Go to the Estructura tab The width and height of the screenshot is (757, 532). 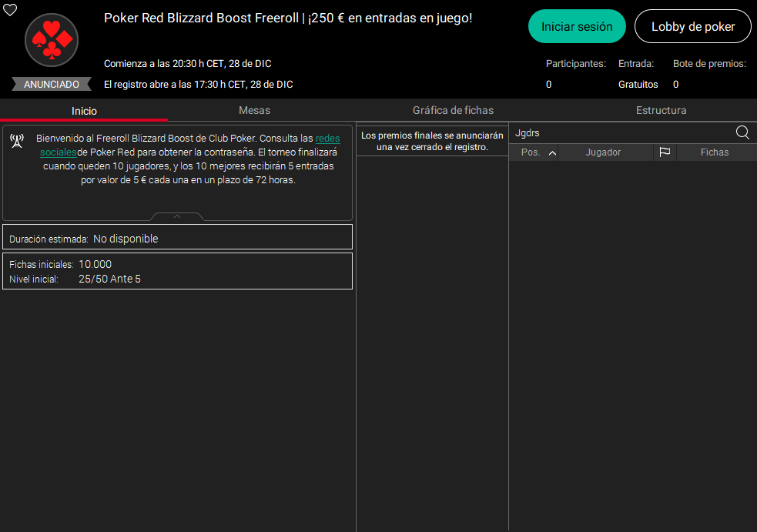661,110
